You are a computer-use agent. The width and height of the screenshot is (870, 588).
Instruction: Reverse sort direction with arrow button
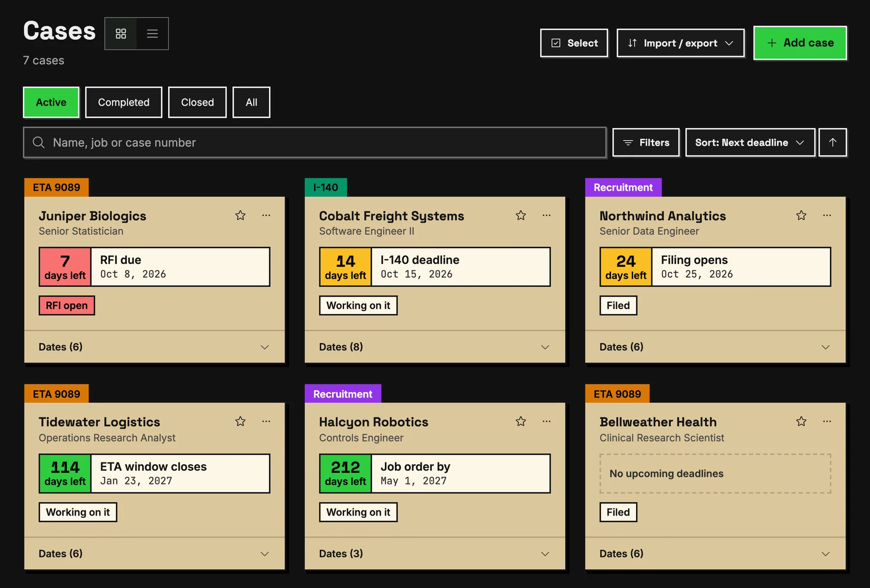[833, 143]
